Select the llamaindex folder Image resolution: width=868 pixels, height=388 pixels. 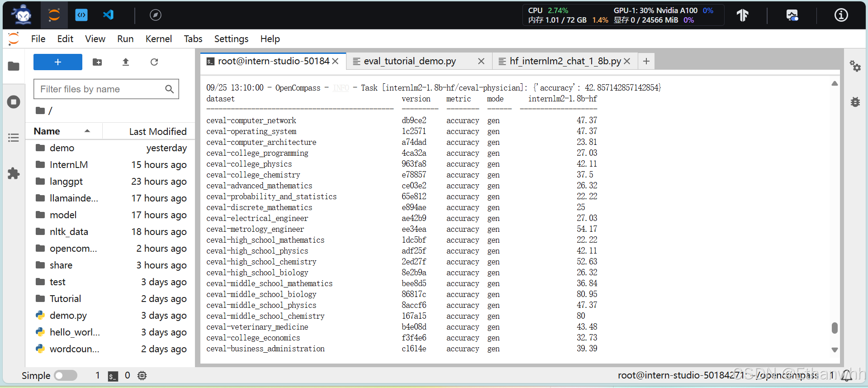click(110, 198)
